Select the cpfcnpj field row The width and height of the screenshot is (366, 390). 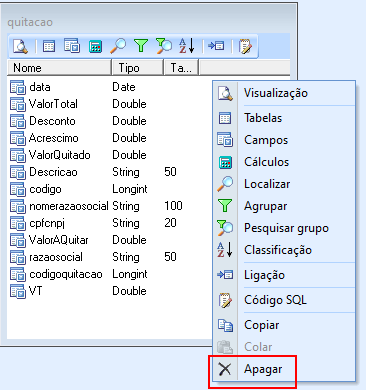(x=109, y=223)
